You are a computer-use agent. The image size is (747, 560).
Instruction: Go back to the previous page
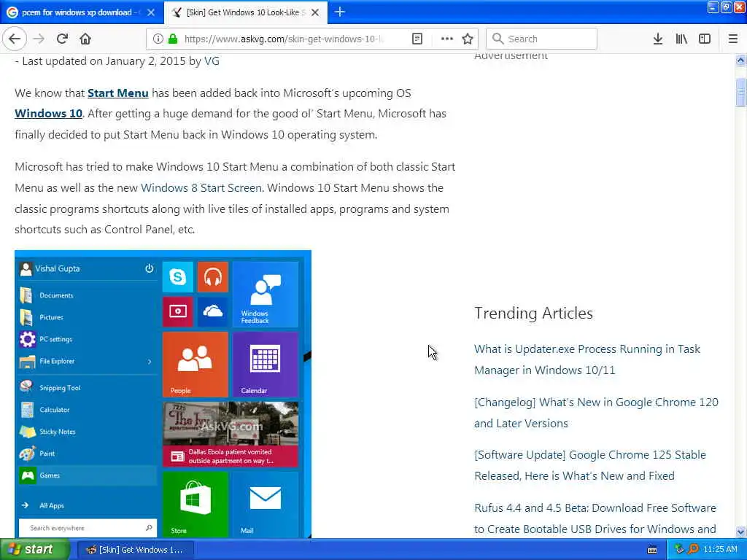(15, 39)
